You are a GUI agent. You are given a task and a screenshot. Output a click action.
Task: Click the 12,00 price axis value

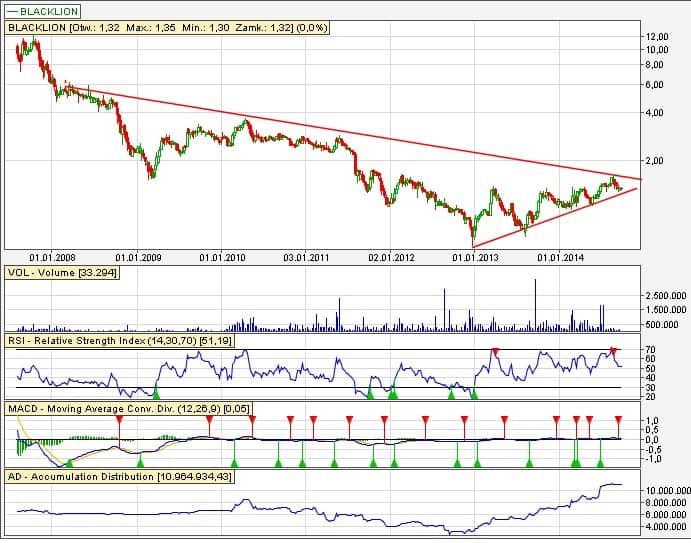(x=657, y=35)
